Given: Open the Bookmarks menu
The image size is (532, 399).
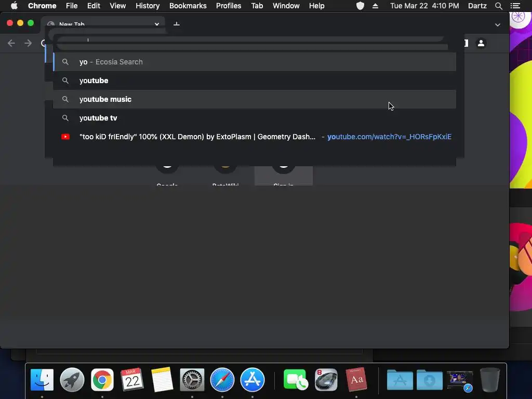Looking at the screenshot, I should (x=188, y=6).
